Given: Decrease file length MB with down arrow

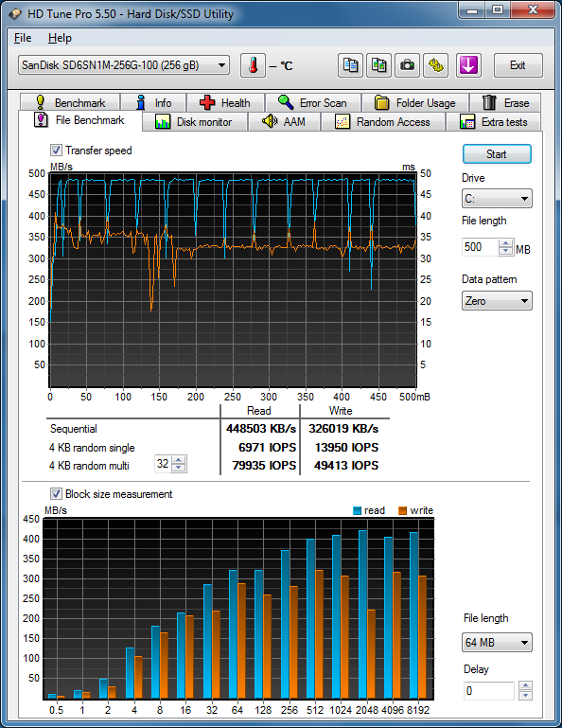Looking at the screenshot, I should pyautogui.click(x=506, y=251).
